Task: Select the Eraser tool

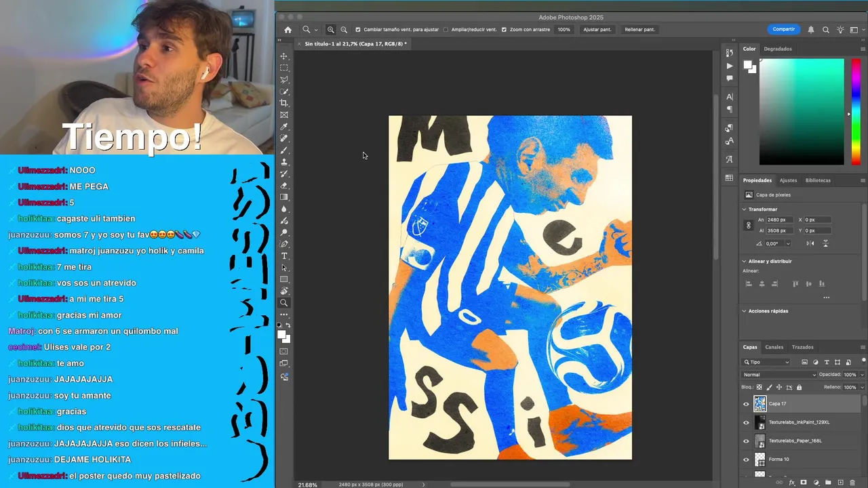Action: pyautogui.click(x=284, y=185)
